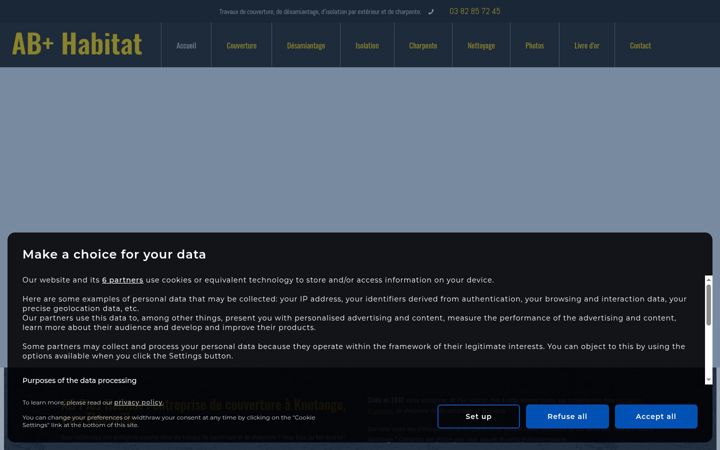Open the Accueil menu item
This screenshot has height=450, width=720.
(186, 45)
